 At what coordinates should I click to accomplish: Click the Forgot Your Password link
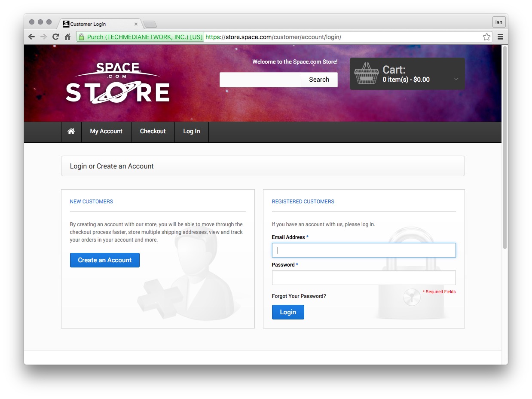pyautogui.click(x=299, y=296)
